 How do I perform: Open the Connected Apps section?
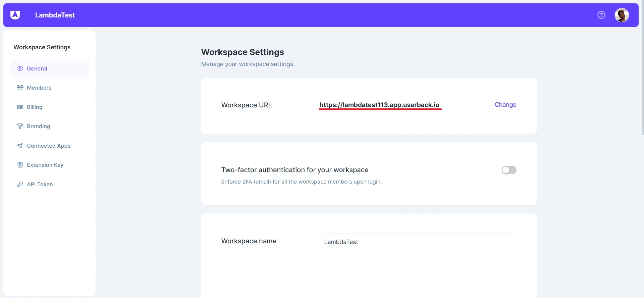coord(50,146)
